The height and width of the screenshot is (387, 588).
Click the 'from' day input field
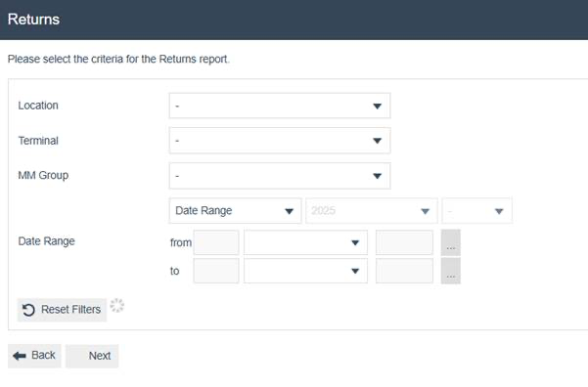216,242
